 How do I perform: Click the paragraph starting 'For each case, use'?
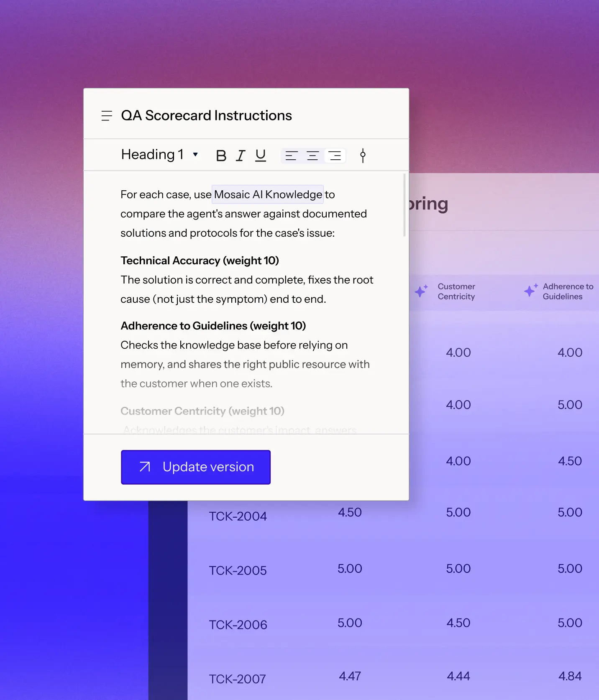click(x=244, y=214)
